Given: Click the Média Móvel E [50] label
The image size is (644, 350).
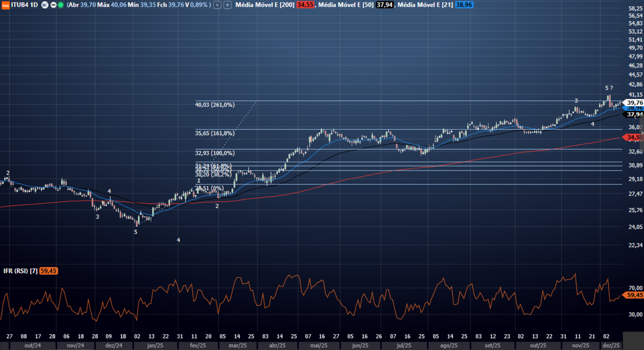Looking at the screenshot, I should point(345,5).
